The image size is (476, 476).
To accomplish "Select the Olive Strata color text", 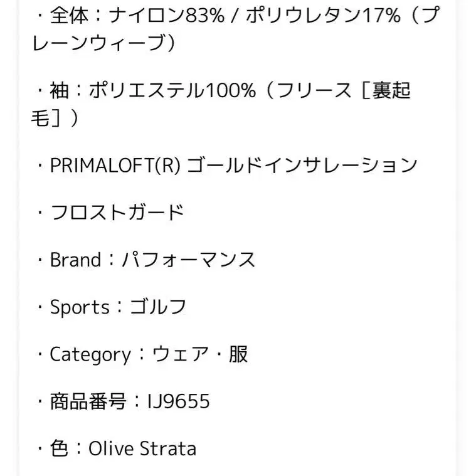I will pos(142,448).
